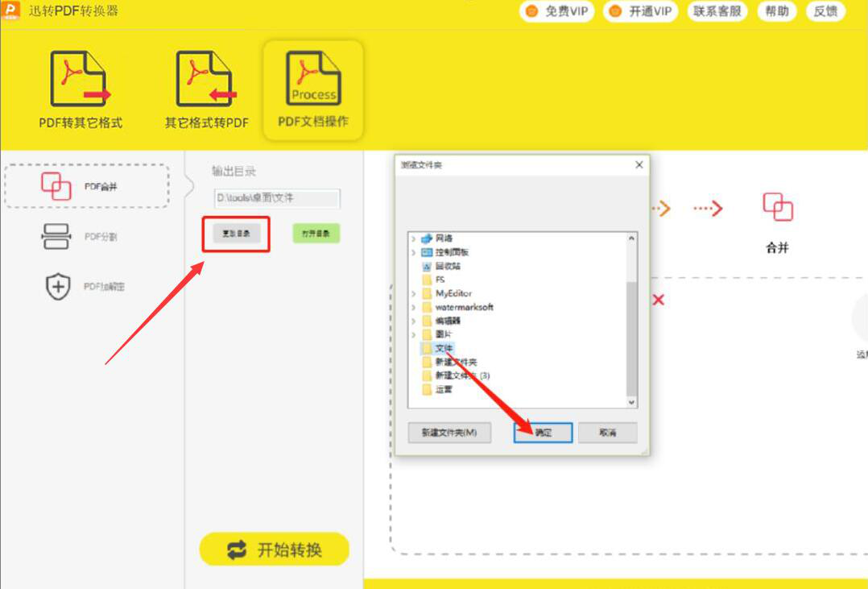The width and height of the screenshot is (868, 589).
Task: Select the highlighted 文件 folder
Action: 444,348
